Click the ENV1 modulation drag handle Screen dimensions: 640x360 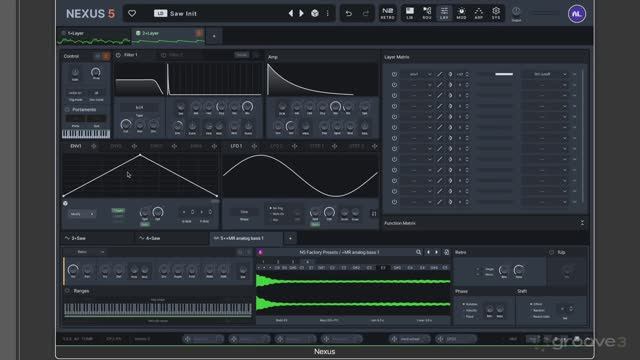93,146
